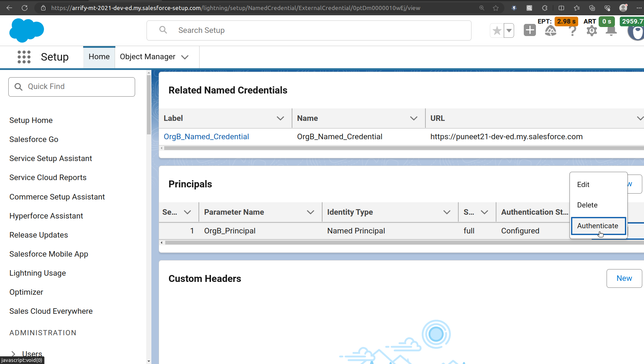Screen dimensions: 644x364
Task: Focus the Quick Find field
Action: tap(72, 87)
